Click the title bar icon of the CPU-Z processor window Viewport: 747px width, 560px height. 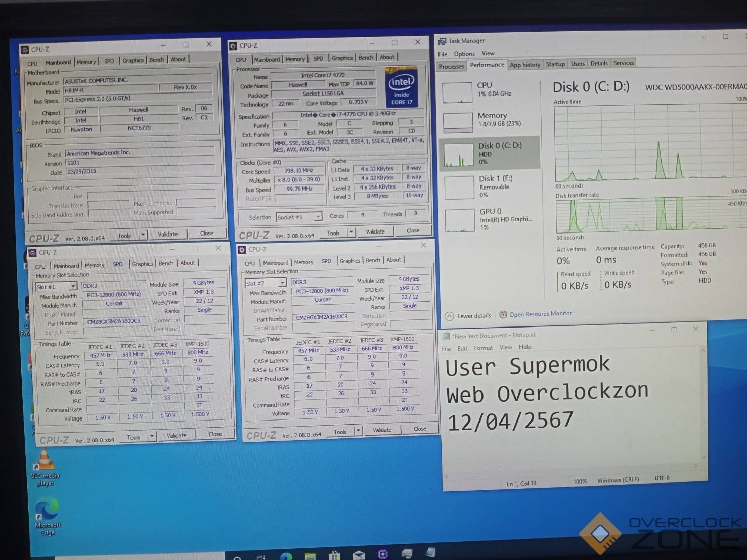click(x=233, y=45)
